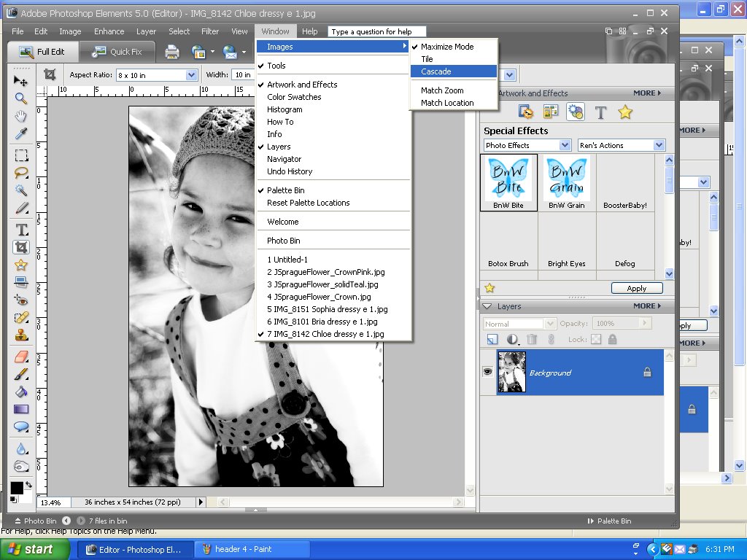Select the Zoom tool

tap(20, 98)
